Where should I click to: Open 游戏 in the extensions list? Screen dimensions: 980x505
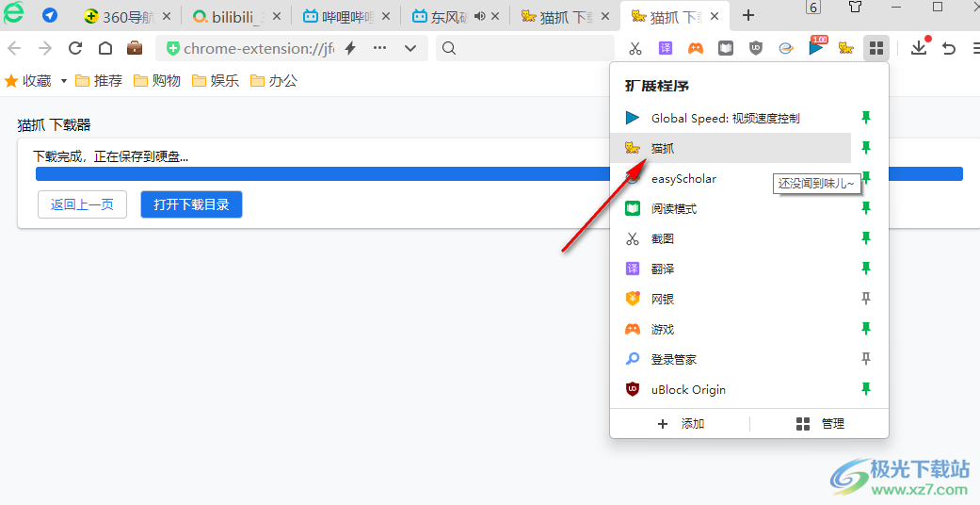(x=730, y=329)
